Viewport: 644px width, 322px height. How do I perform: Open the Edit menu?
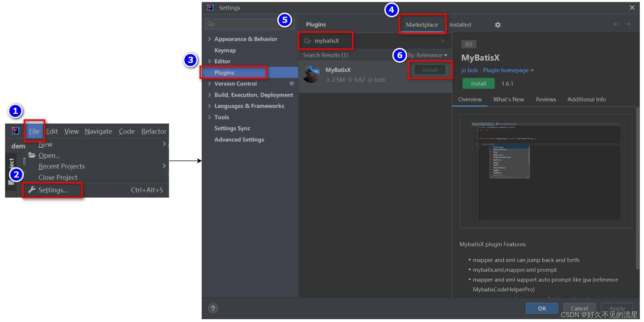52,131
